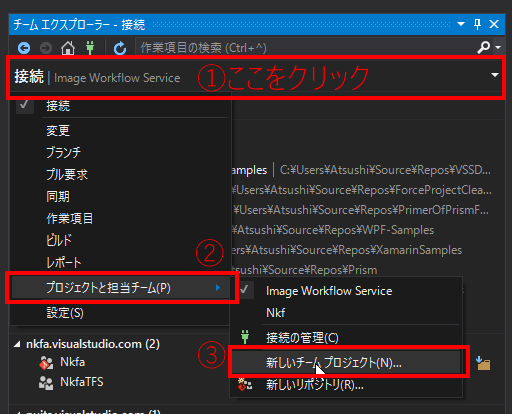The height and width of the screenshot is (414, 512).
Task: Select the PrimerOfPrismF... repository path
Action: pos(360,210)
